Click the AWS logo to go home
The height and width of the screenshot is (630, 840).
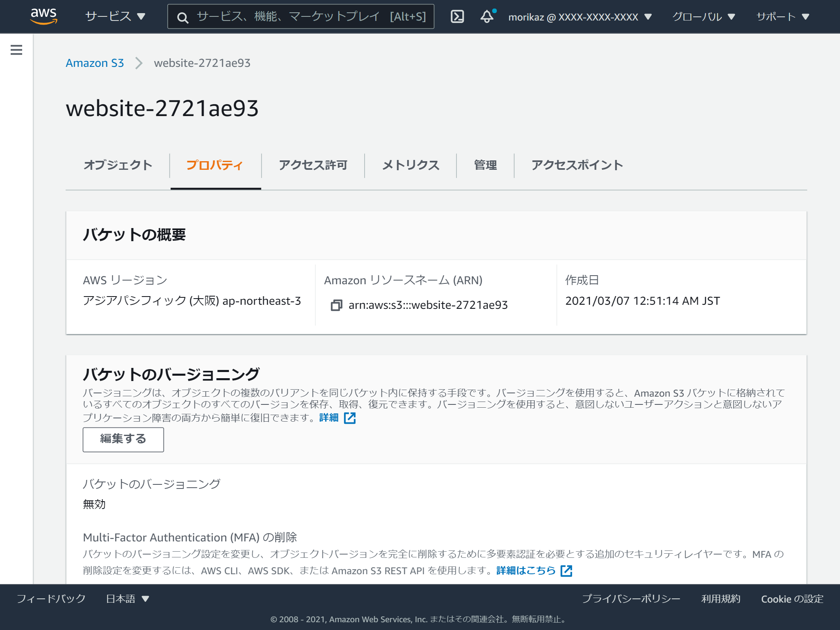(44, 16)
